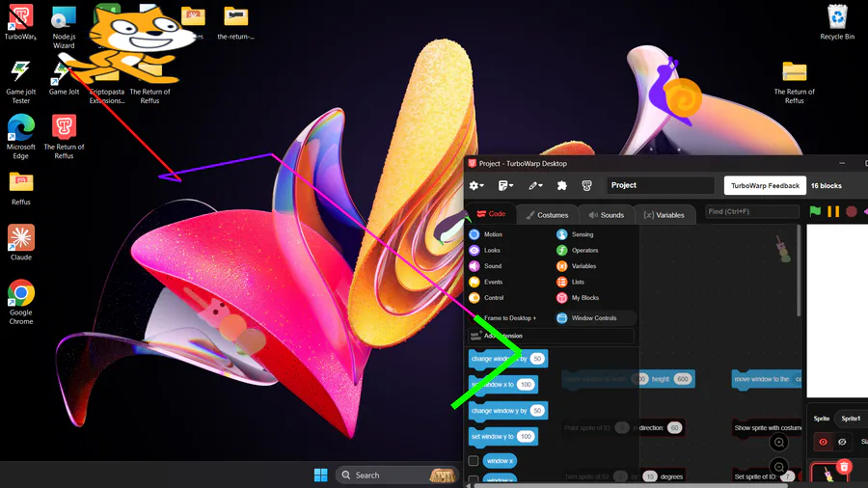Viewport: 868px width, 488px height.
Task: Click the 100 value in "set window x to"
Action: 526,385
